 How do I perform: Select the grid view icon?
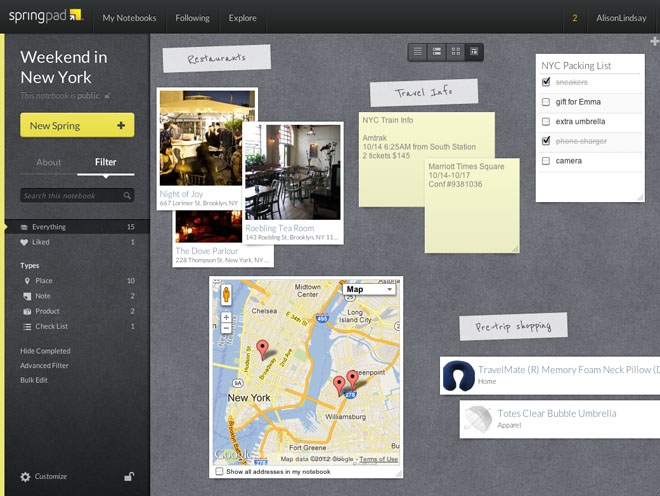pos(455,51)
